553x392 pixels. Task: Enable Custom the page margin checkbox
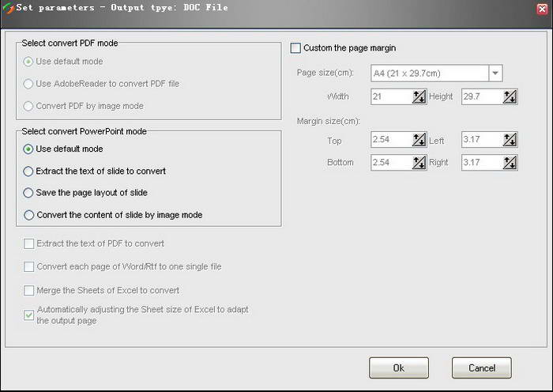295,48
